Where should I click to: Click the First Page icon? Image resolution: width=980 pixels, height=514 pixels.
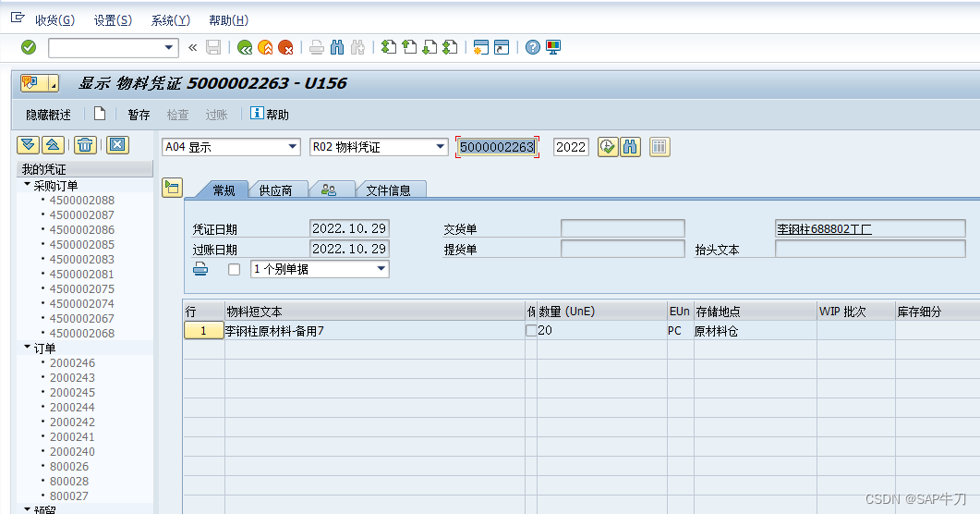pyautogui.click(x=389, y=47)
